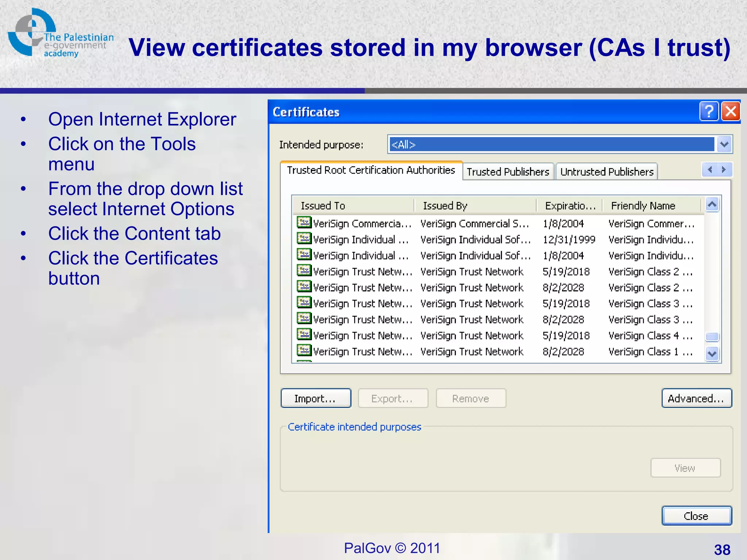Screen dimensions: 747x560
Task: Select the VeriSign Commercia... certificate row
Action: 498,223
